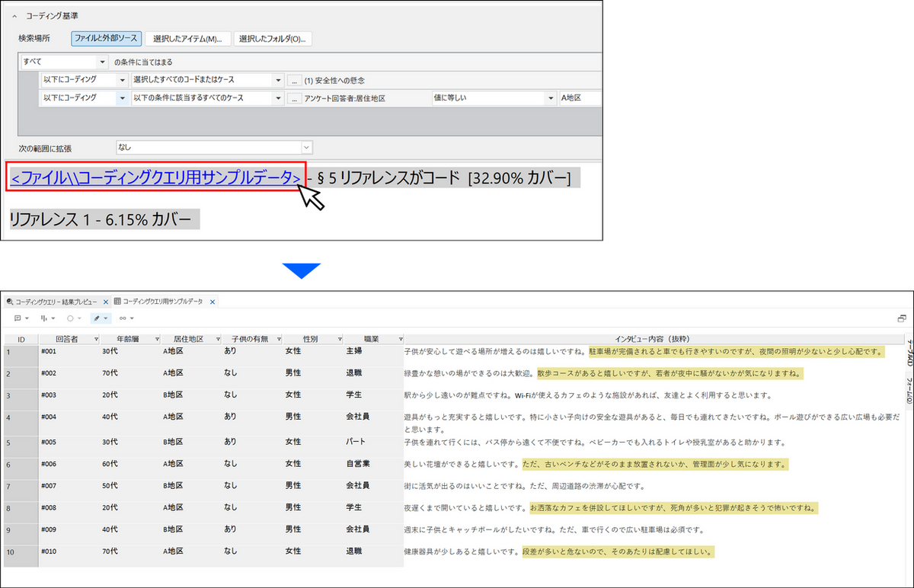Close the コーディングクエリ - 結果プレビュー tab
The width and height of the screenshot is (914, 588).
pyautogui.click(x=107, y=302)
